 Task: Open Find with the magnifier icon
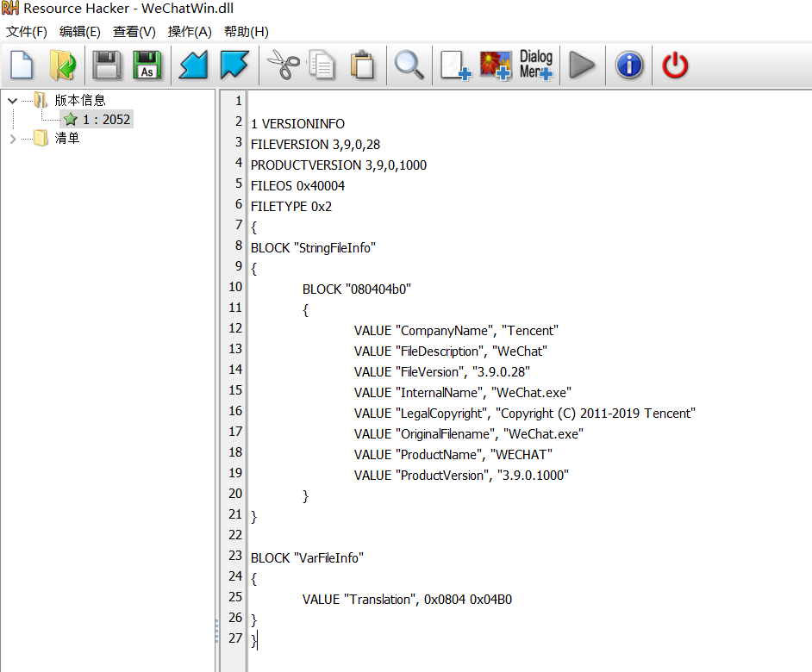click(x=409, y=65)
